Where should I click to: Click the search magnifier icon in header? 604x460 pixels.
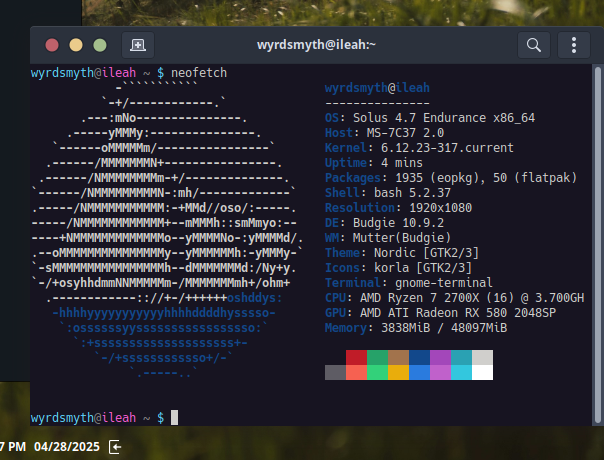pyautogui.click(x=534, y=45)
